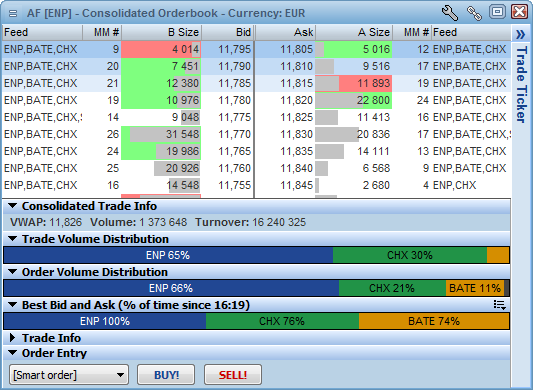Click ask size 14 111
The height and width of the screenshot is (390, 533).
click(374, 151)
